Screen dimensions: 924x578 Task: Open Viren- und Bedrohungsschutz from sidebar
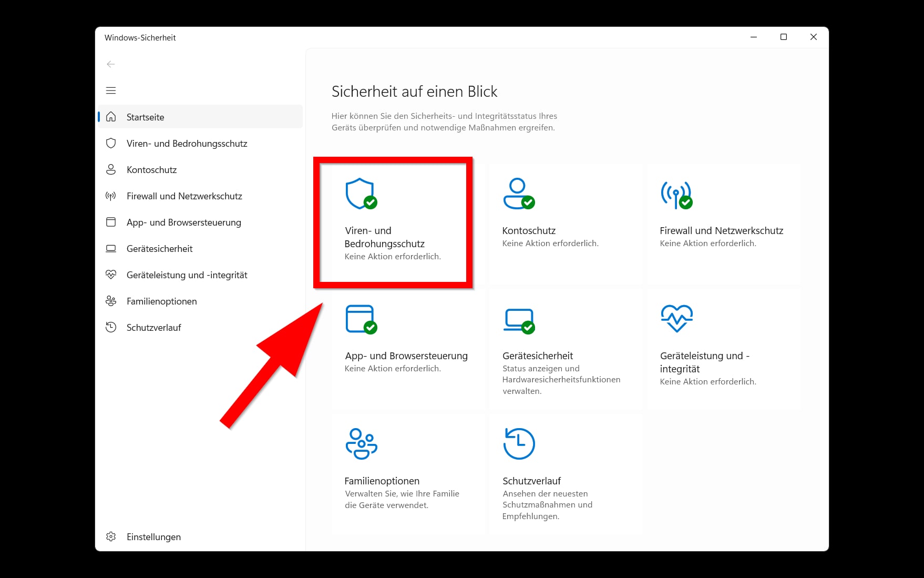(x=200, y=143)
